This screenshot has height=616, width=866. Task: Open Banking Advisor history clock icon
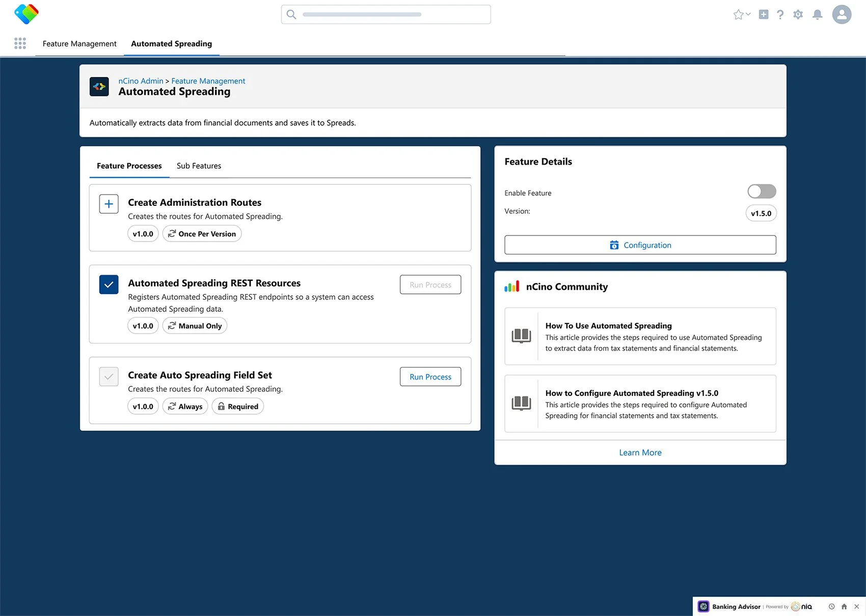831,606
